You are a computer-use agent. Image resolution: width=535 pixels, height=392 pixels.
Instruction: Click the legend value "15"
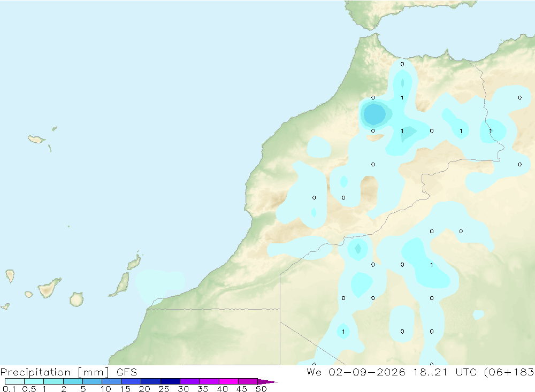pyautogui.click(x=125, y=389)
